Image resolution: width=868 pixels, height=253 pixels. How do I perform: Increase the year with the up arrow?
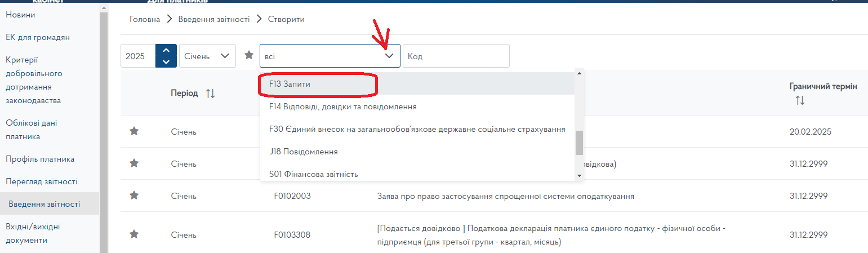click(x=166, y=51)
